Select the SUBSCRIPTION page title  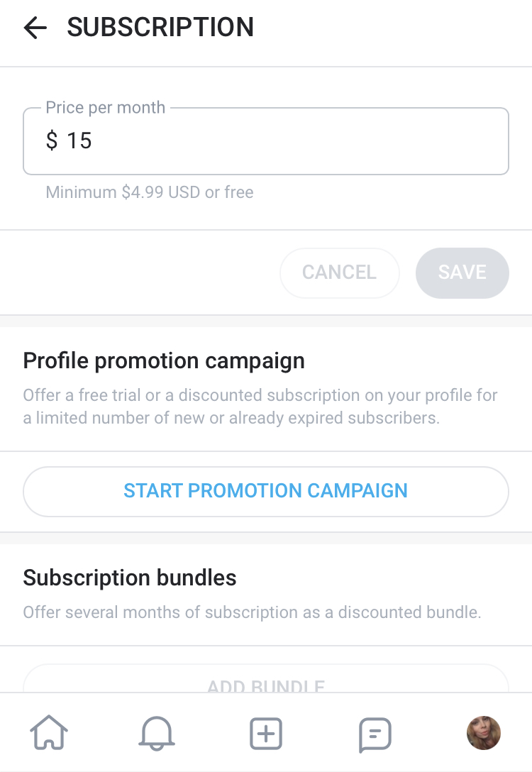(x=160, y=27)
